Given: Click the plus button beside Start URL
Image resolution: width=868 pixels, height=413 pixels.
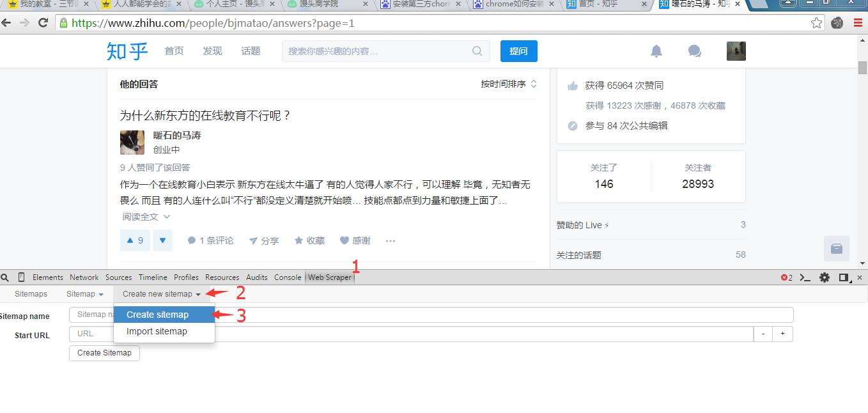Looking at the screenshot, I should 783,334.
